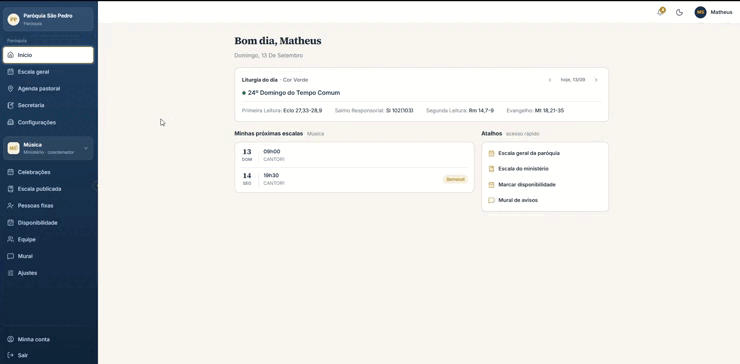The height and width of the screenshot is (364, 740).
Task: Click Escala geral da paróquia calendar icon
Action: tap(491, 153)
